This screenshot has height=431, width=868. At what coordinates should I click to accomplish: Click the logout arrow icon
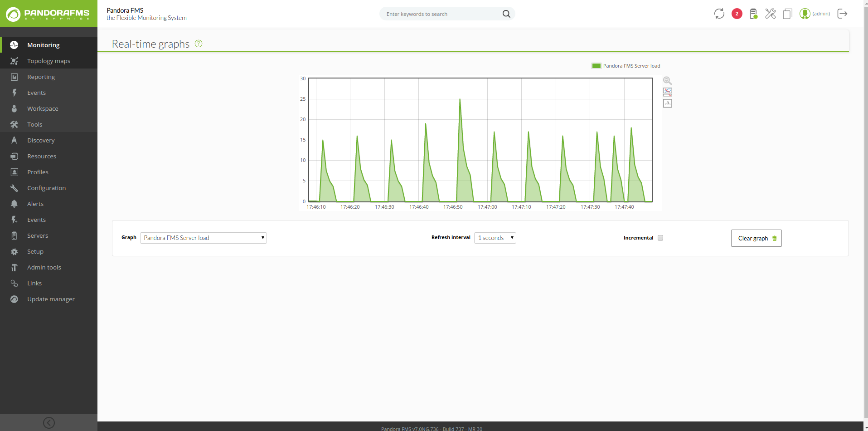pyautogui.click(x=842, y=14)
